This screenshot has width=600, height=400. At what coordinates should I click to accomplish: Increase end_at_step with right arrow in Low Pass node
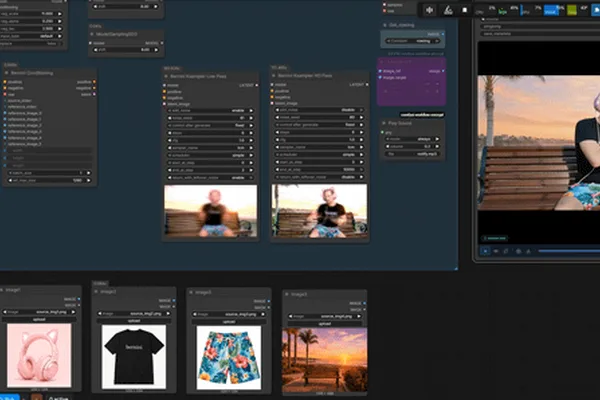(251, 170)
